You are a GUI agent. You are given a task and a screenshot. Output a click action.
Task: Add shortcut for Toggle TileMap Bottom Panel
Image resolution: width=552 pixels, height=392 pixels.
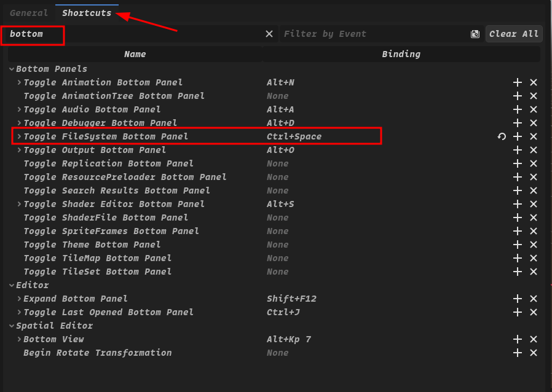518,258
